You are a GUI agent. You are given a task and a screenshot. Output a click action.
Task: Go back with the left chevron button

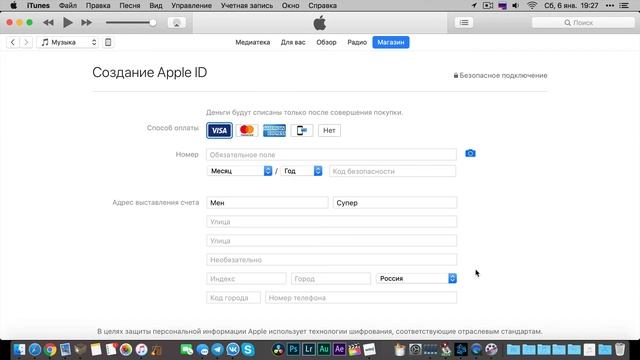pos(13,42)
